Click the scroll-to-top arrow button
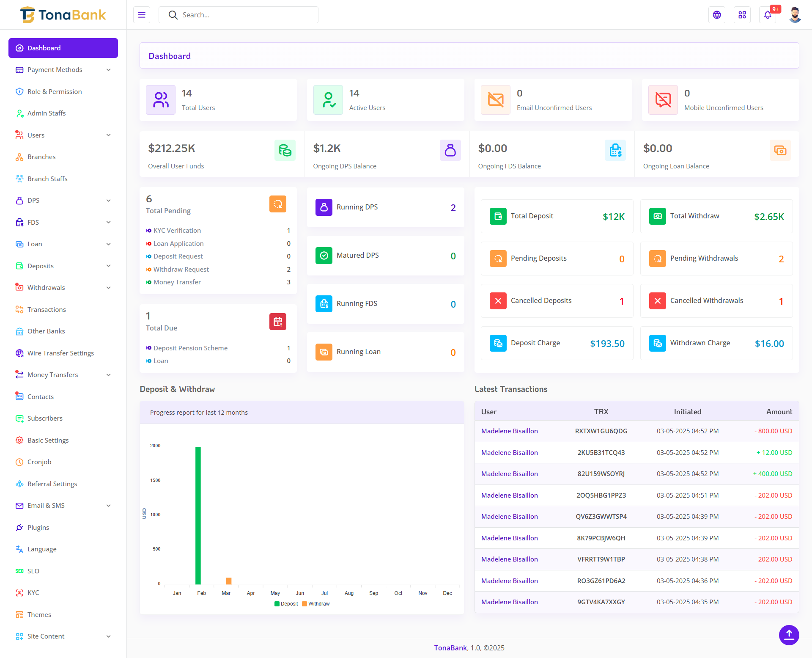Image resolution: width=812 pixels, height=658 pixels. click(789, 635)
